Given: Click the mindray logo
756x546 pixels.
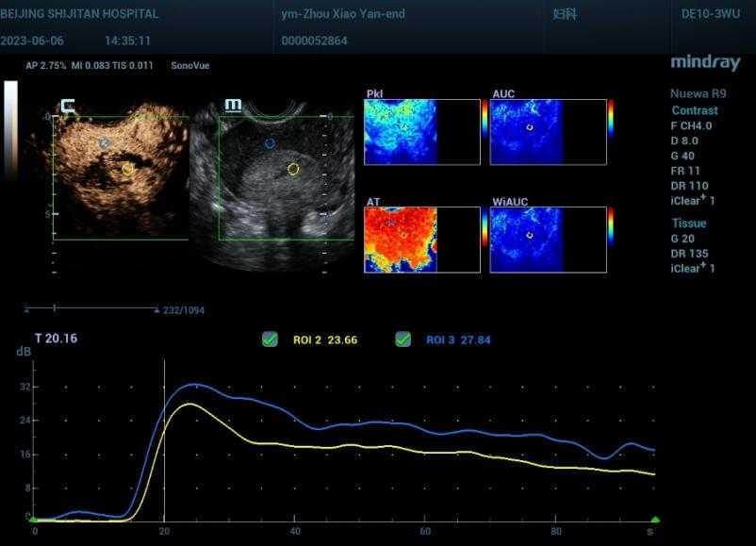Looking at the screenshot, I should click(705, 63).
